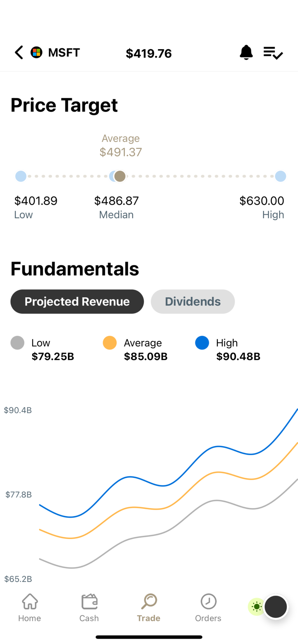Open the Orders clock icon
This screenshot has height=644, width=298.
(208, 607)
